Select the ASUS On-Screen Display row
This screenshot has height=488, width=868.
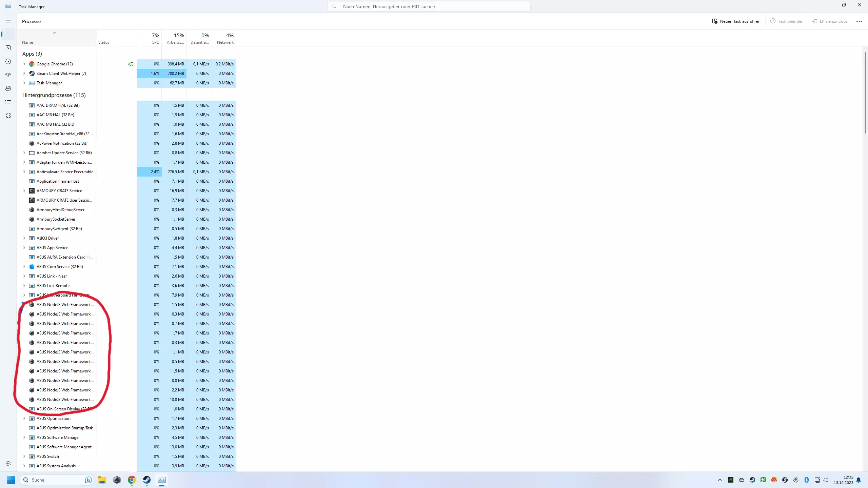[126, 409]
